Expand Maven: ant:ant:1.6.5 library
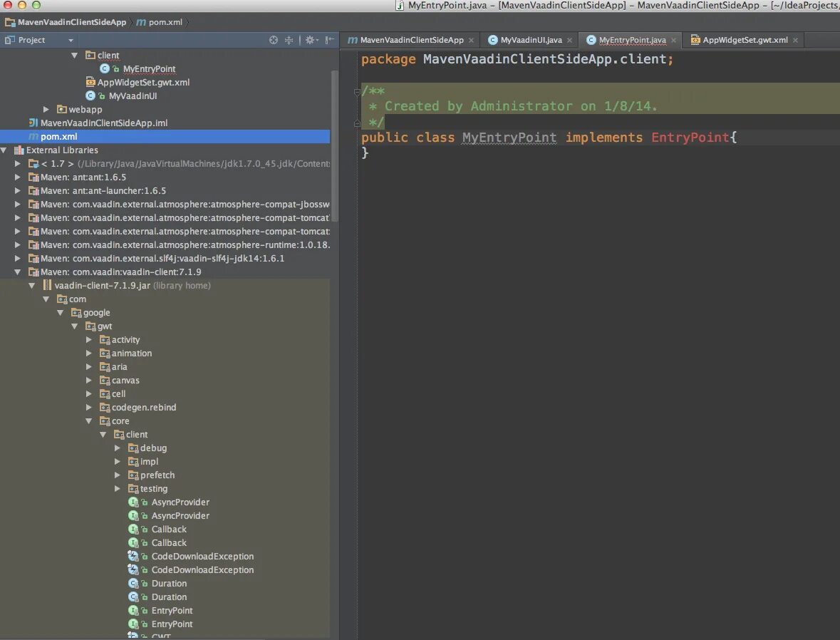 18,177
